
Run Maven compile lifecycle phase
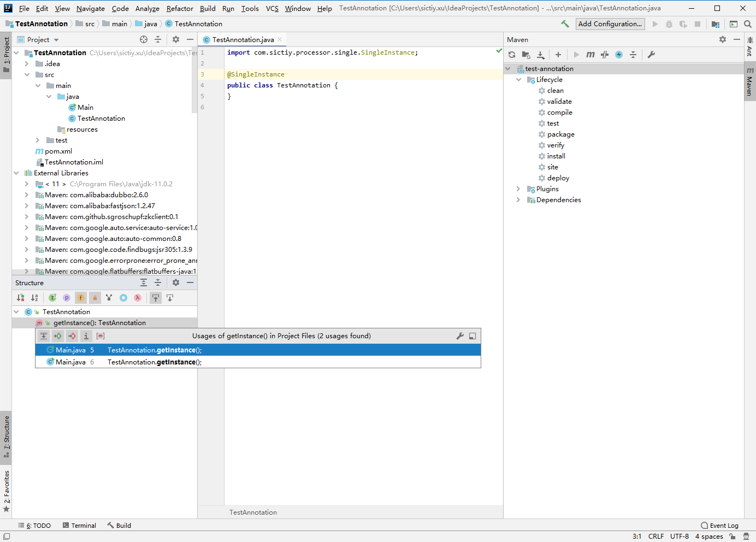point(560,113)
